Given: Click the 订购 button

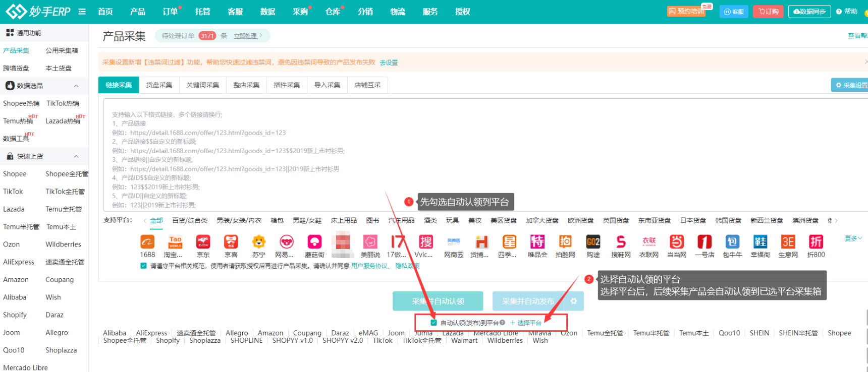Looking at the screenshot, I should coord(768,11).
